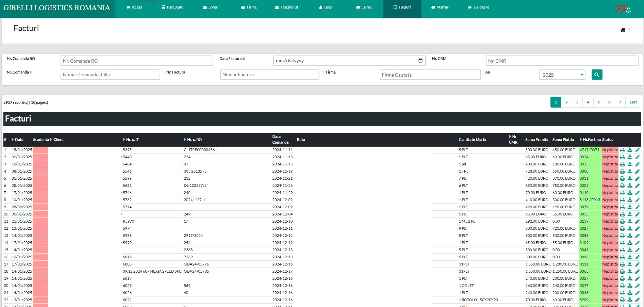Open the notifications bell icon
Screen dimensions: 644x307
[628, 10]
